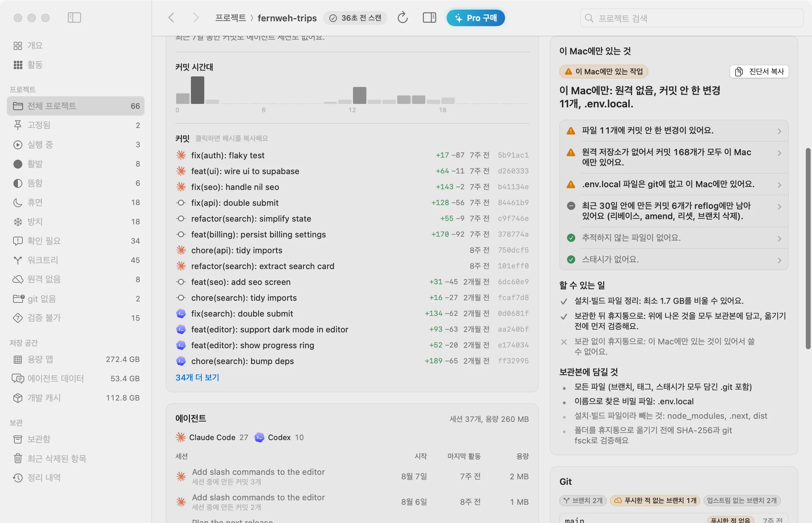Expand 추적하지 않는 파일이 없어요 row

pyautogui.click(x=674, y=238)
